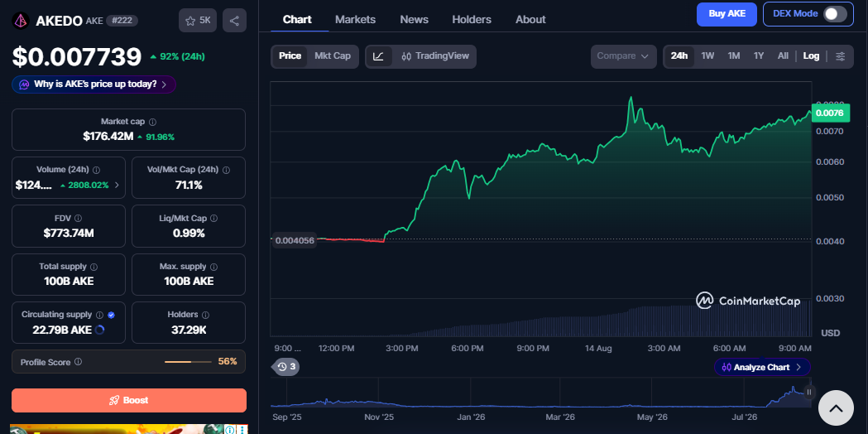The image size is (868, 434).
Task: Click the $0.007739 price value
Action: (x=77, y=57)
